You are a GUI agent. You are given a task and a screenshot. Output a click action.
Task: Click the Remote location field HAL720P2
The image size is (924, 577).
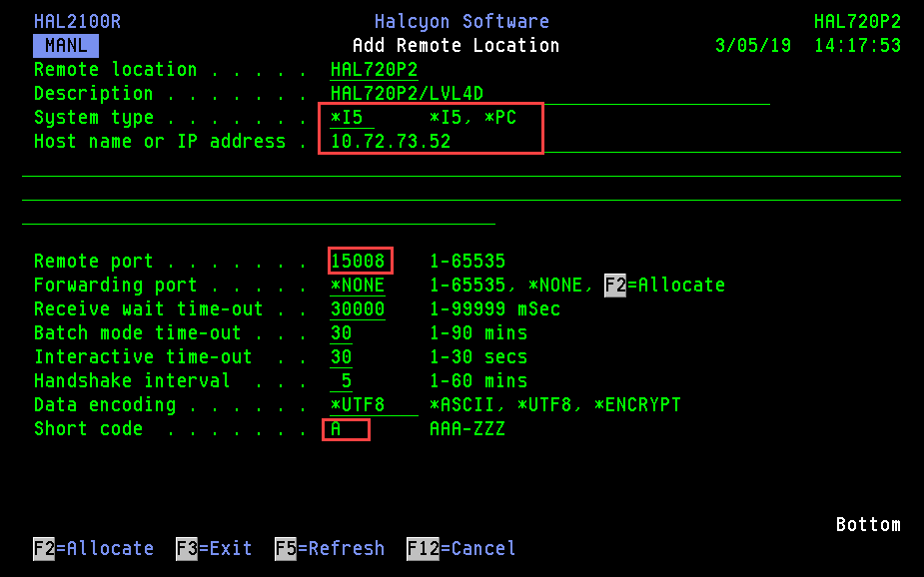[374, 70]
